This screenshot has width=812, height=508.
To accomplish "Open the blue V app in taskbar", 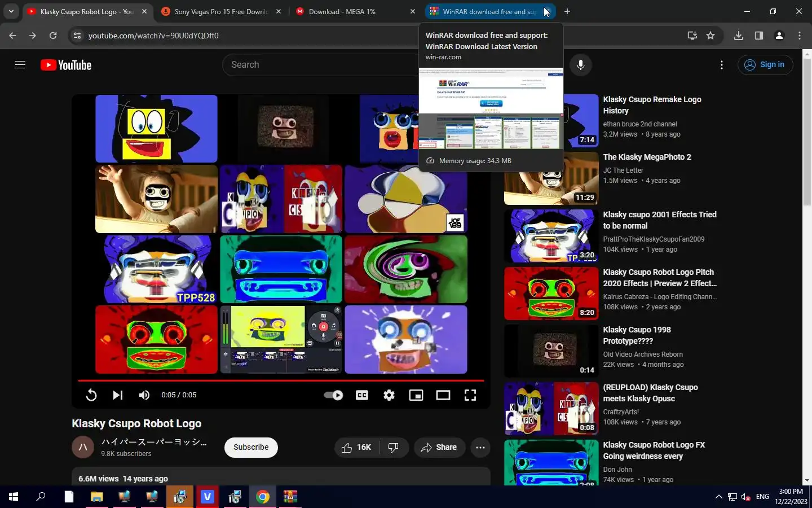I will point(208,497).
